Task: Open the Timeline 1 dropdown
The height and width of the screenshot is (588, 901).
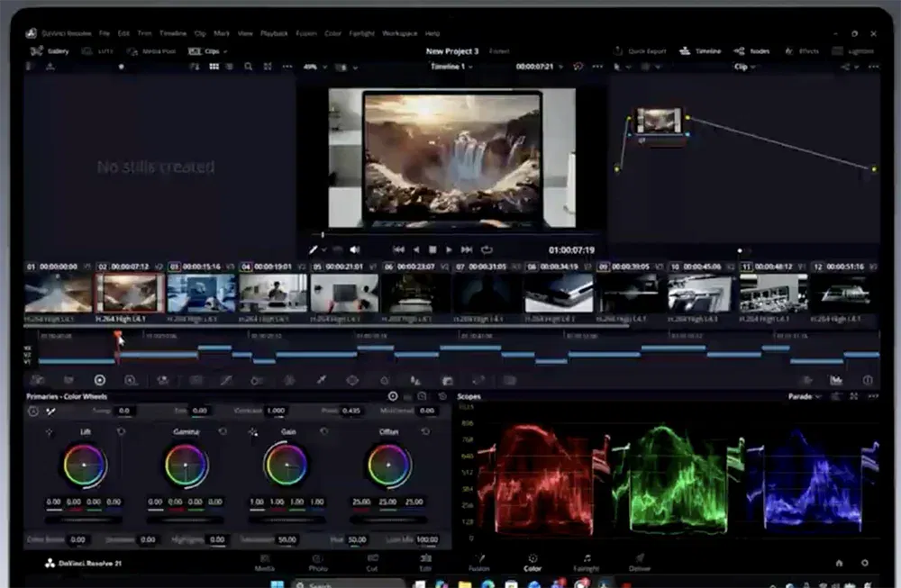Action: [x=451, y=67]
